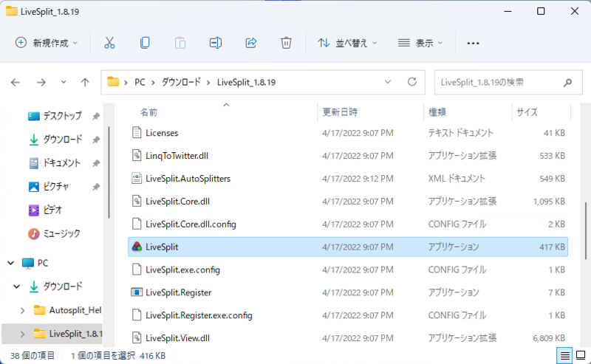
Task: Click the LiveSplit.View.dll file icon
Action: (137, 338)
